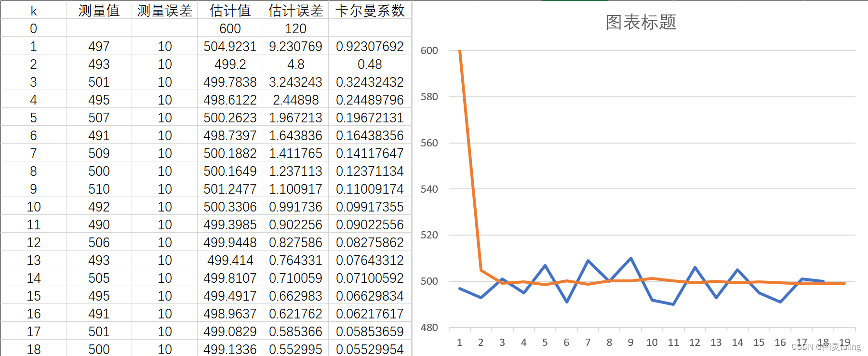Select the Kalman gain cell 0.05853659
Screen dimensions: 868x356
(370, 331)
